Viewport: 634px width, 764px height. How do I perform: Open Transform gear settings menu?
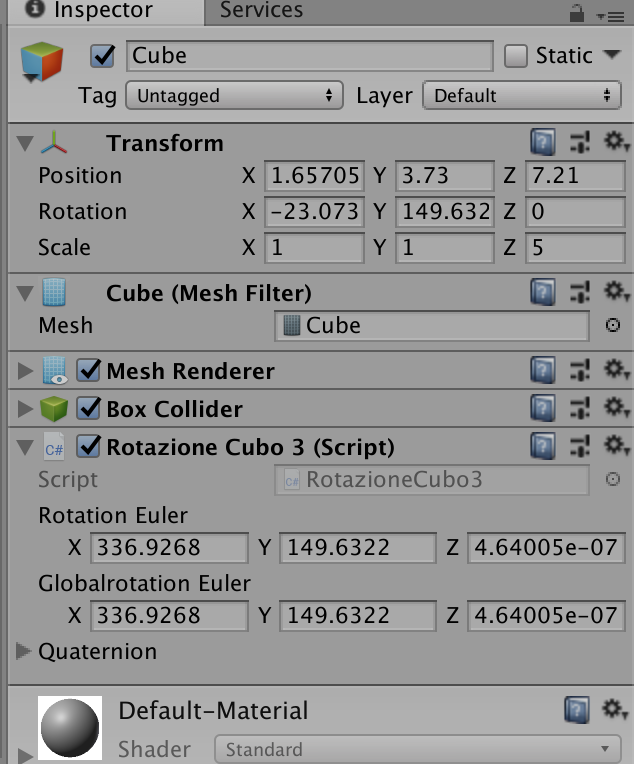click(x=616, y=142)
